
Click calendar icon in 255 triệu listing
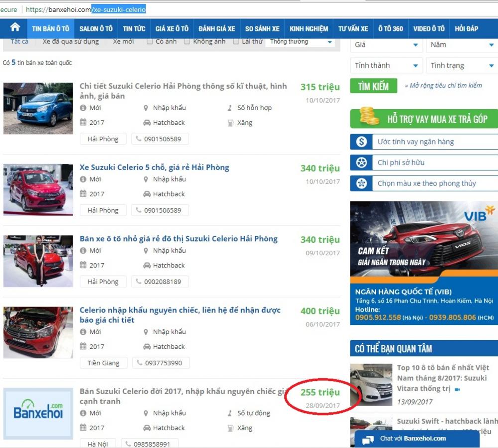[x=83, y=428]
